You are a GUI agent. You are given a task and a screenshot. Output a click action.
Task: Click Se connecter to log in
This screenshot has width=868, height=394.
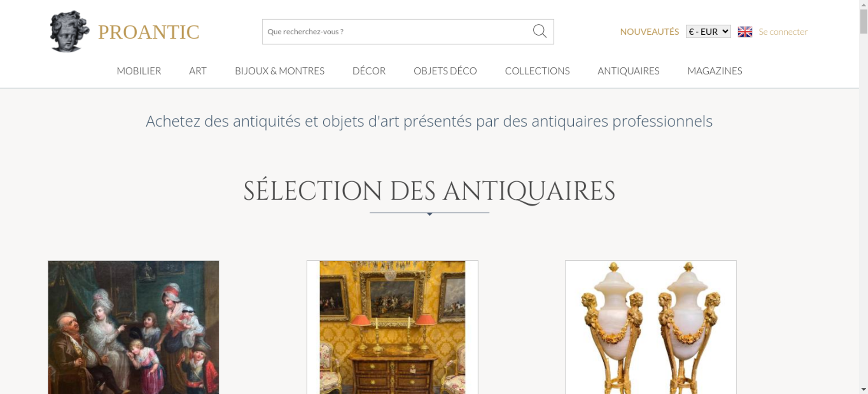click(x=783, y=32)
